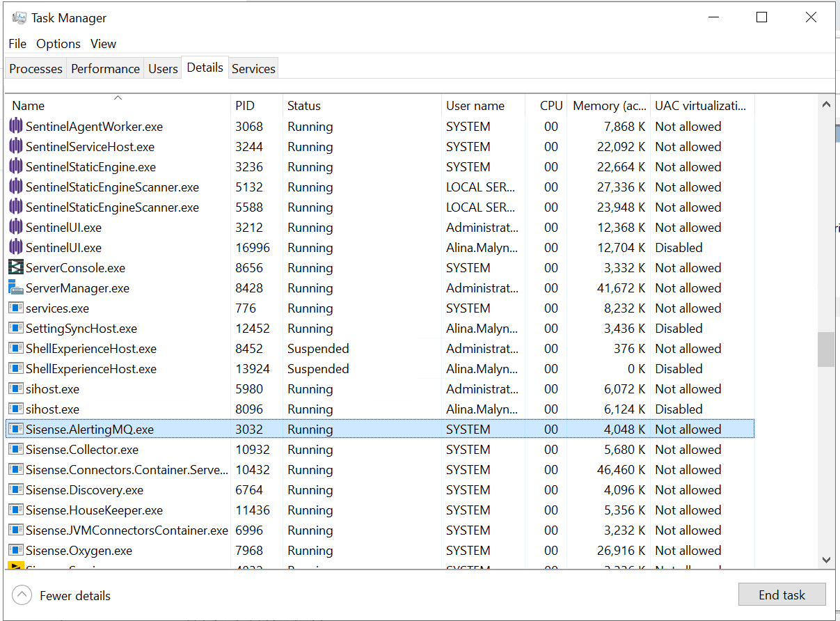The height and width of the screenshot is (621, 840).
Task: Sort by the Memory column header
Action: click(x=609, y=106)
